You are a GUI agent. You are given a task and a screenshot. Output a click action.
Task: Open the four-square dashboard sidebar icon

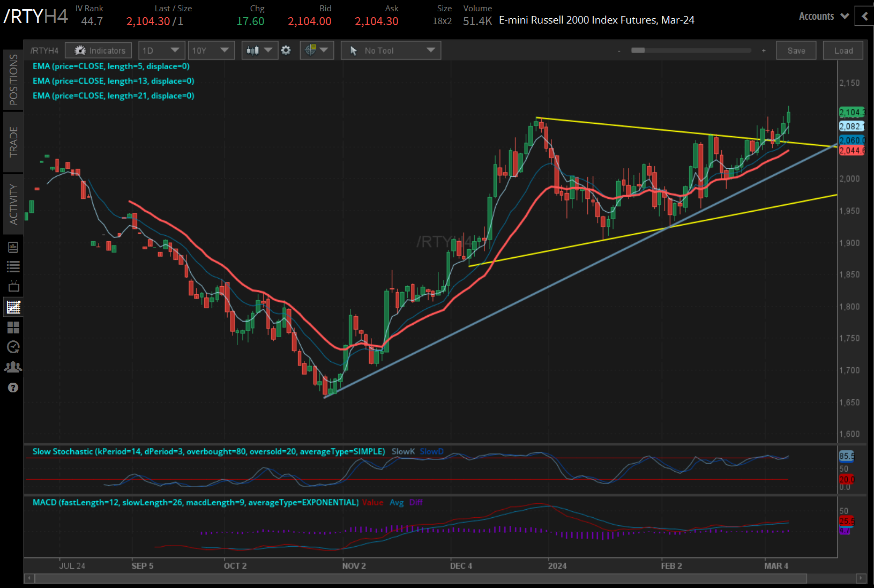(13, 327)
